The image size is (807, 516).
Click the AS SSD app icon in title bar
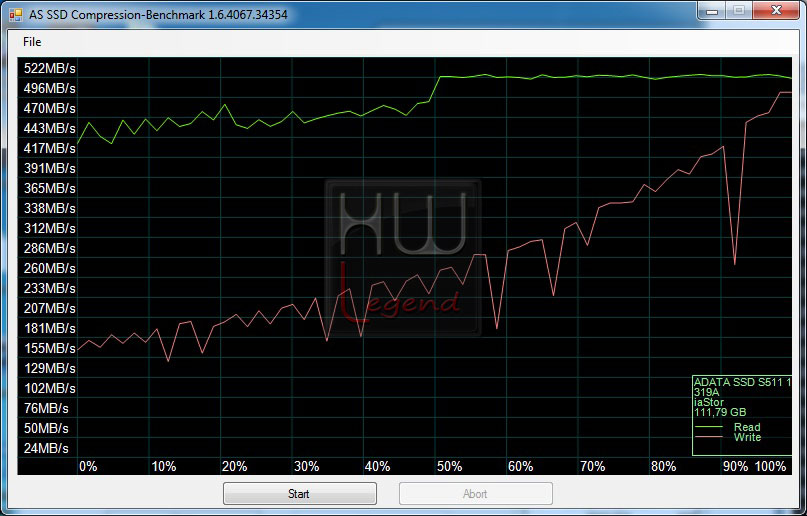click(x=15, y=14)
